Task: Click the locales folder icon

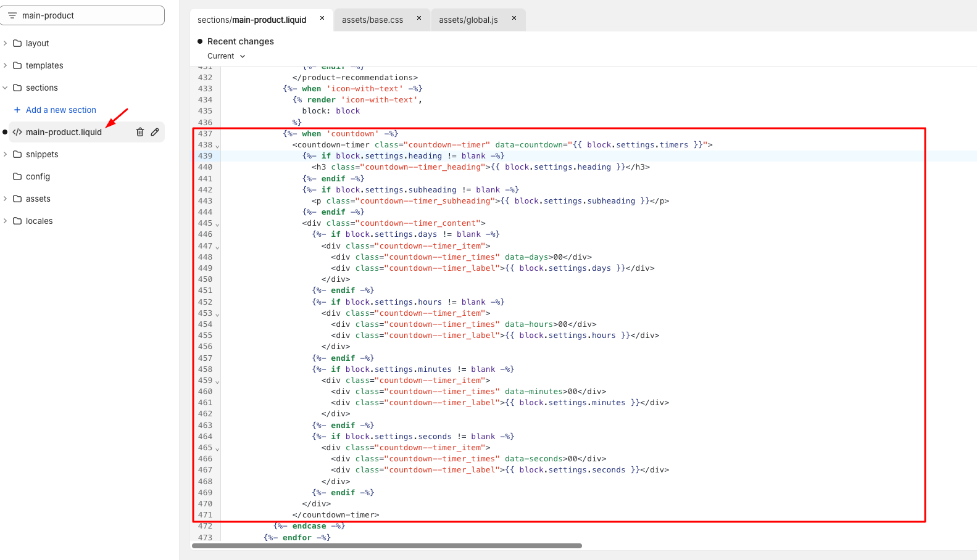Action: [17, 221]
